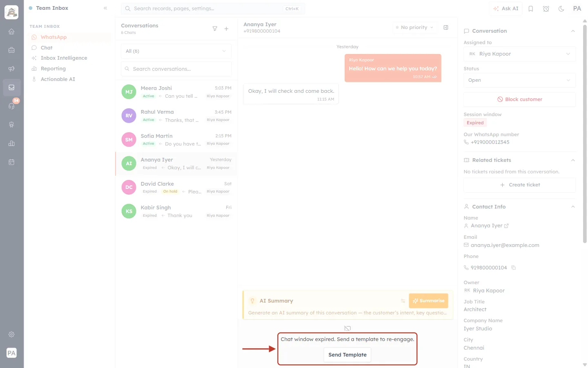
Task: Click Block customer button
Action: point(520,99)
